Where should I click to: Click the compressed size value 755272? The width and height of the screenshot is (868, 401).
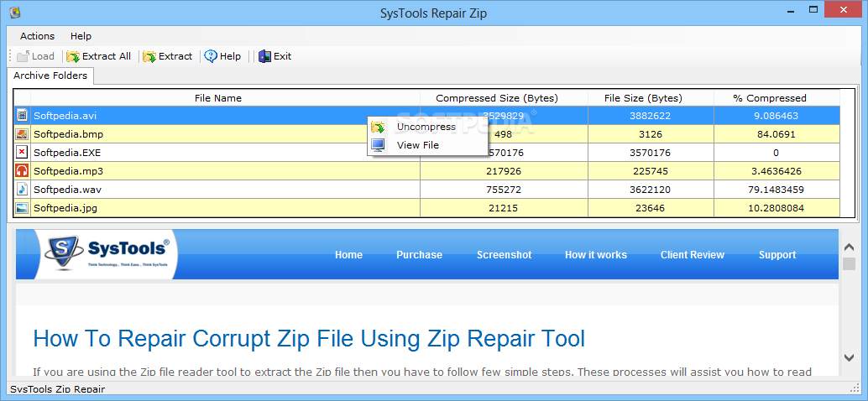(x=502, y=190)
